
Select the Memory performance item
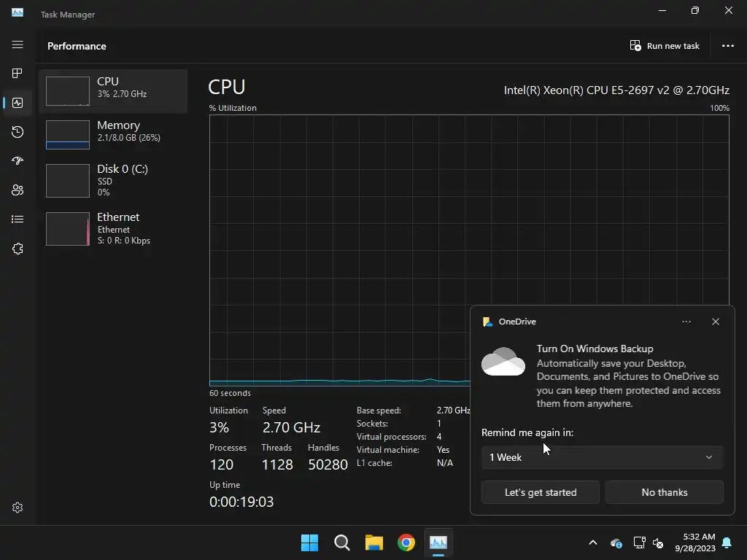[x=113, y=135]
